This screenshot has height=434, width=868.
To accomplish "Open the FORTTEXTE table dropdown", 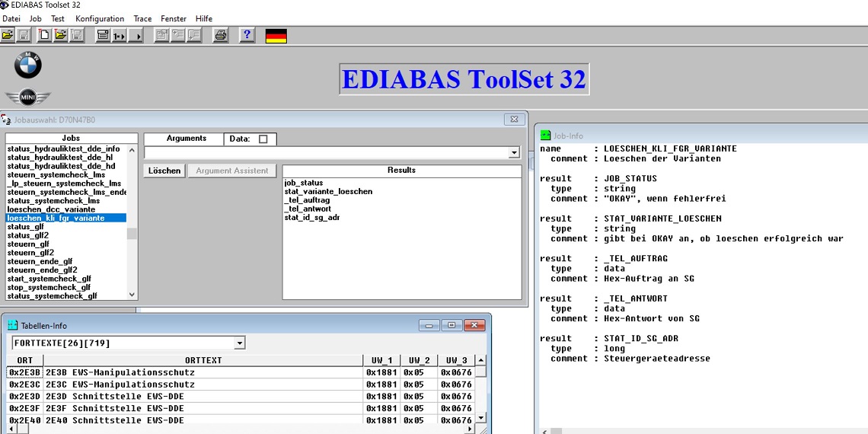I will [239, 343].
